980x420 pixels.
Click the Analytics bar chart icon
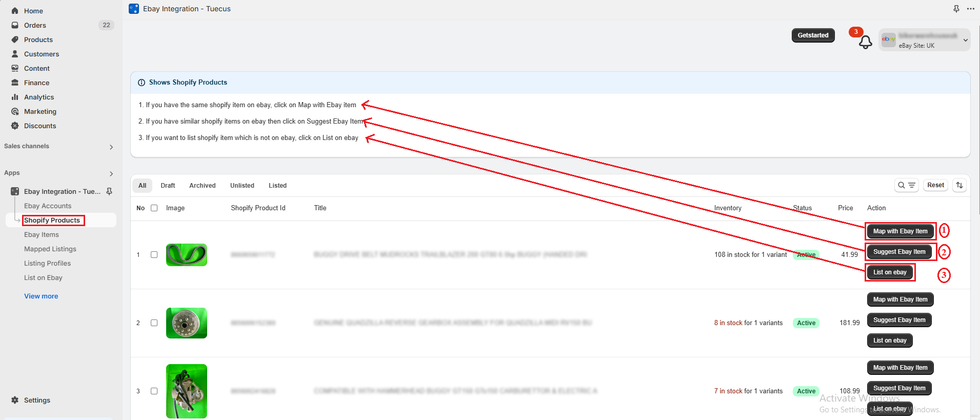click(15, 97)
